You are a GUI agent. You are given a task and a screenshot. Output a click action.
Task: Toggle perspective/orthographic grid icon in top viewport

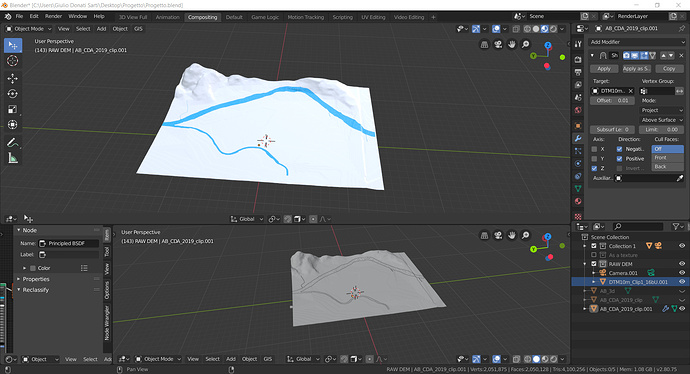click(484, 44)
